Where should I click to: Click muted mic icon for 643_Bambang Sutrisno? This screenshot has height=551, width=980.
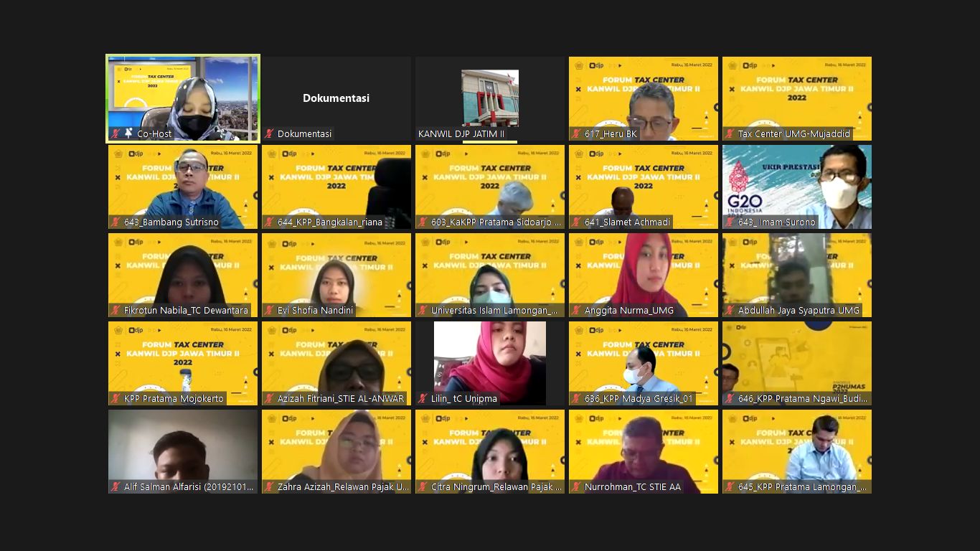pyautogui.click(x=116, y=222)
